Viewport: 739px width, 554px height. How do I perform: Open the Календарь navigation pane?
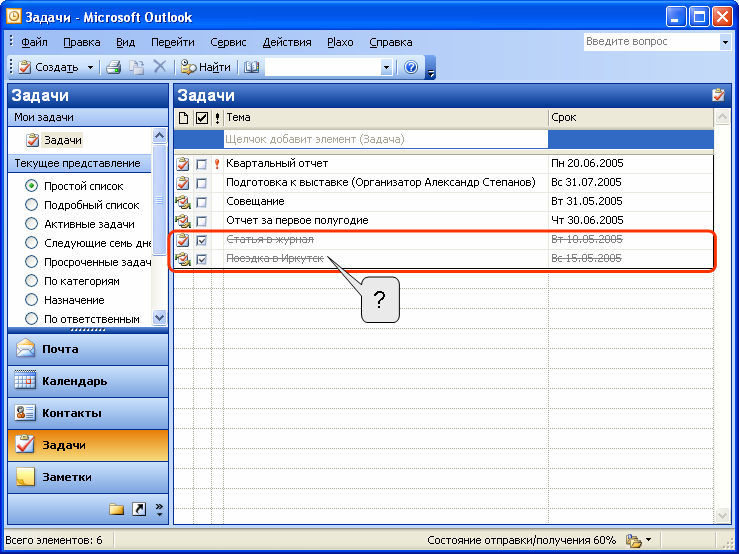point(88,381)
